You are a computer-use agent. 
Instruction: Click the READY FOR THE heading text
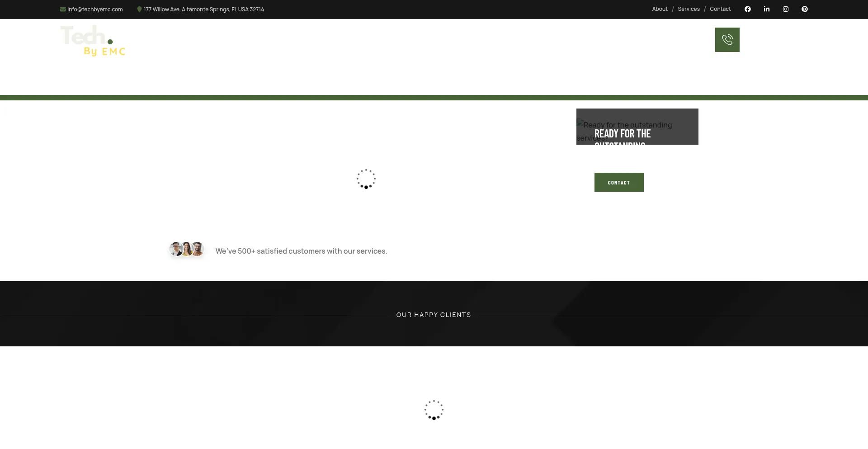point(623,134)
